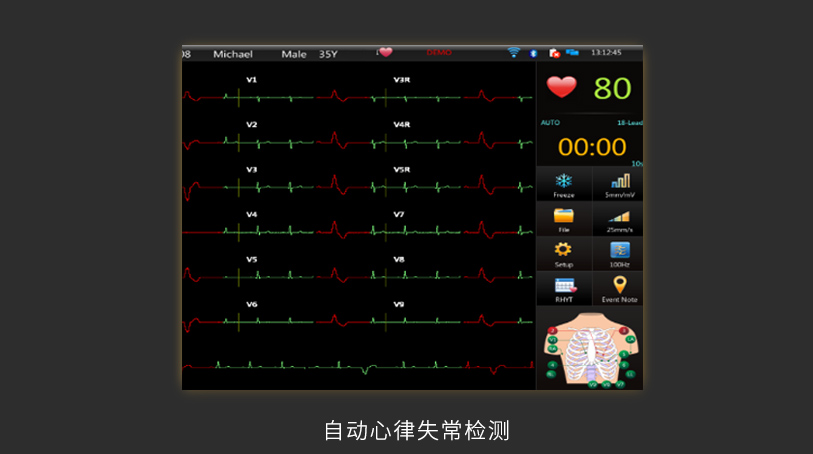
Task: Click the 00:00 recording timer
Action: pyautogui.click(x=592, y=147)
